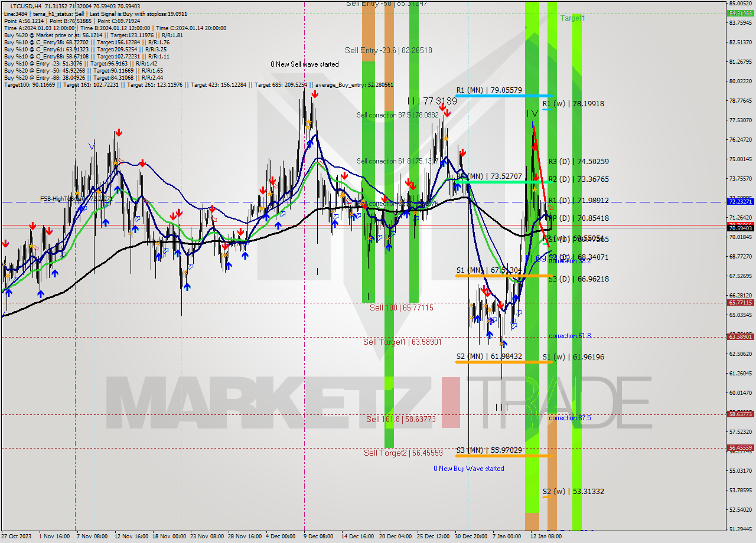
Task: Select 75.00095 on the price axis
Action: click(x=741, y=159)
